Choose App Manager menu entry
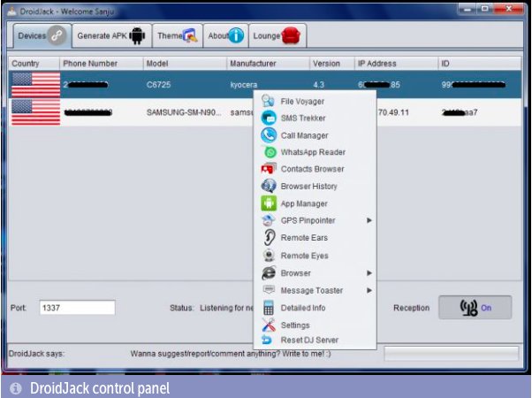The height and width of the screenshot is (398, 532). [x=315, y=203]
